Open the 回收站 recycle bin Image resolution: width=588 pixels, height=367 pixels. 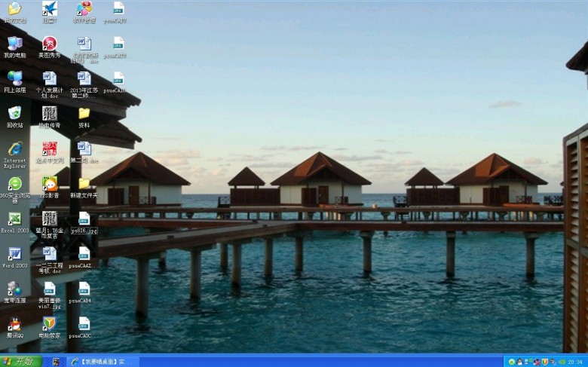[14, 114]
